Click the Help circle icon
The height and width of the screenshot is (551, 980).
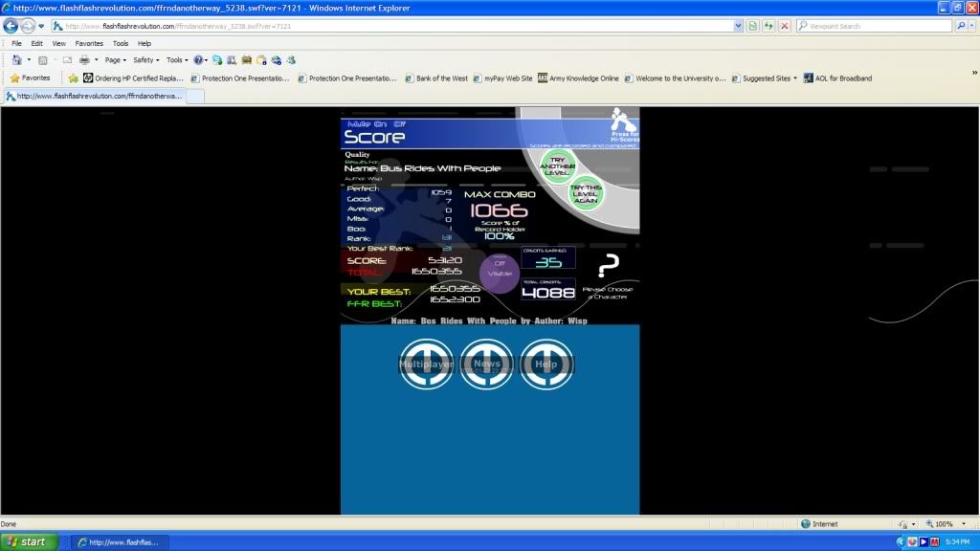click(546, 364)
